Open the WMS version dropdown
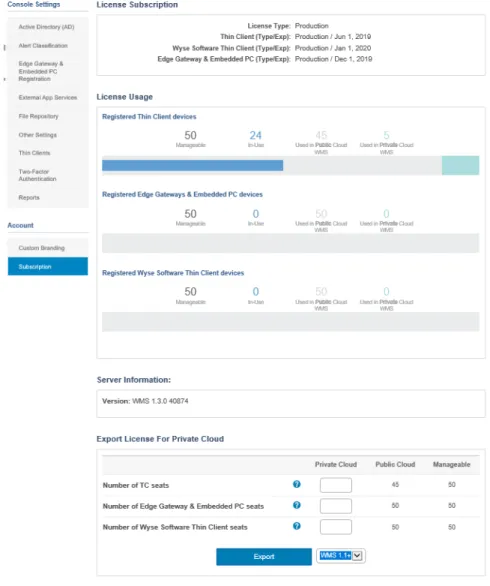The height and width of the screenshot is (586, 490). click(x=341, y=556)
